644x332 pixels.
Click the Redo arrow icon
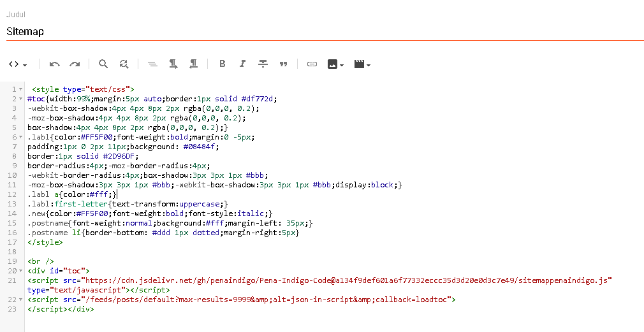pyautogui.click(x=75, y=64)
